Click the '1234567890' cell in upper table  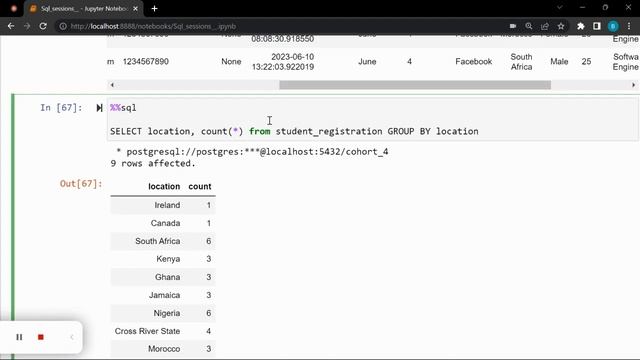tap(146, 62)
